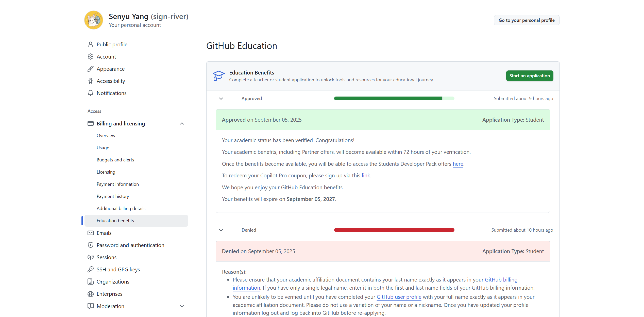644x317 pixels.
Task: Click the Emails envelope icon
Action: (91, 233)
